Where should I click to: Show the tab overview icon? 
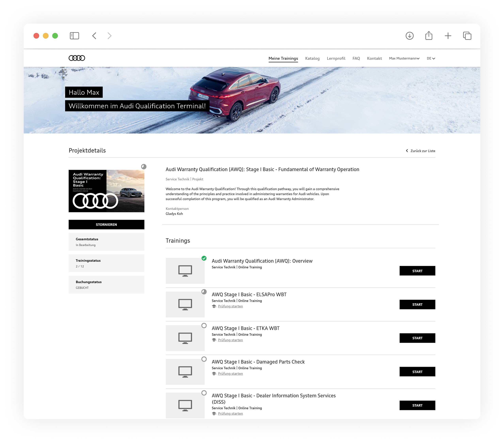click(467, 36)
